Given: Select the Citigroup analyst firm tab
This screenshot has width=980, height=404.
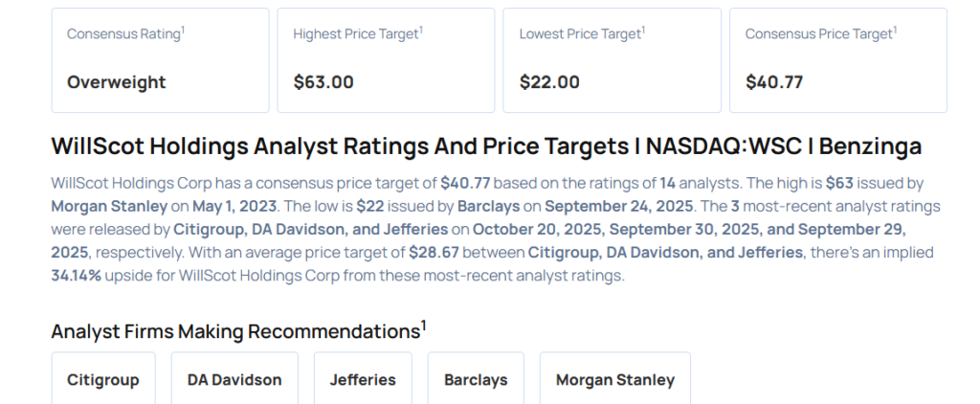Looking at the screenshot, I should tap(102, 379).
